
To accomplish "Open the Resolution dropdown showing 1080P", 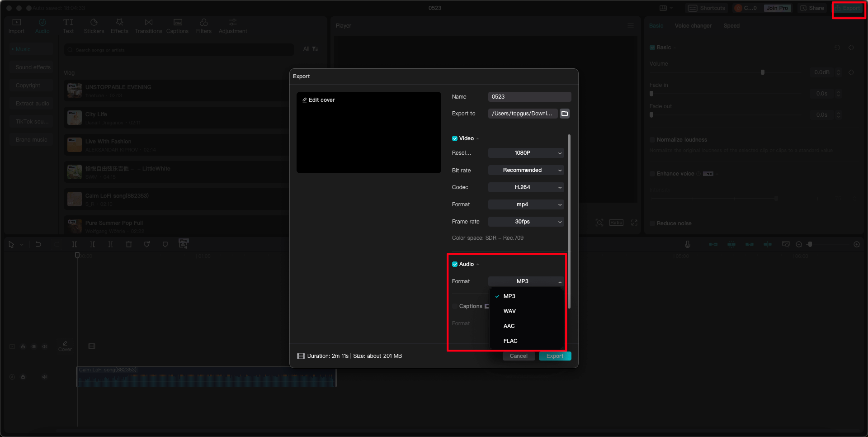I will [526, 153].
